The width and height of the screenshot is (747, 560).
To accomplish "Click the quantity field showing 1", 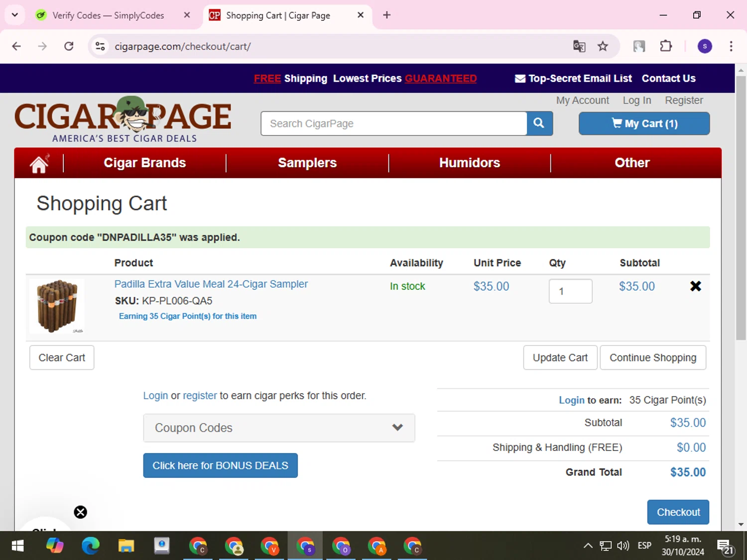I will click(x=571, y=291).
